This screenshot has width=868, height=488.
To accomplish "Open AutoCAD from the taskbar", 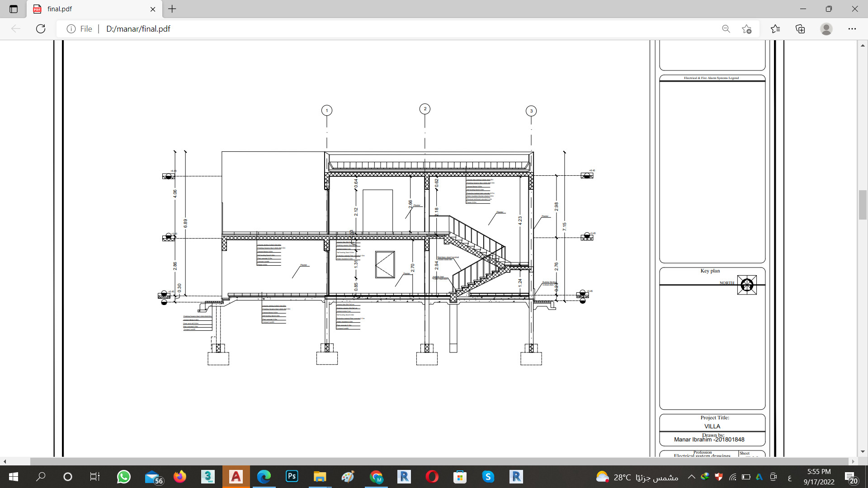I will [236, 477].
